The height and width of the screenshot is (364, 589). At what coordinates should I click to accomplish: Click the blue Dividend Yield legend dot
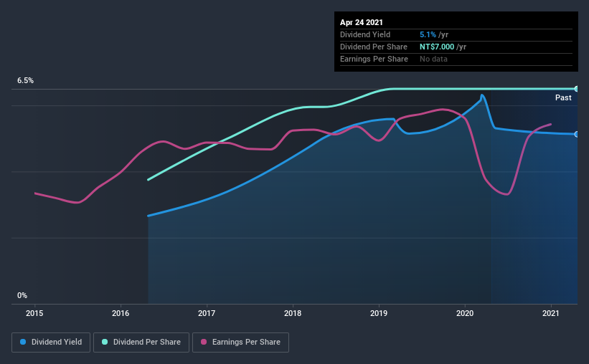click(23, 342)
